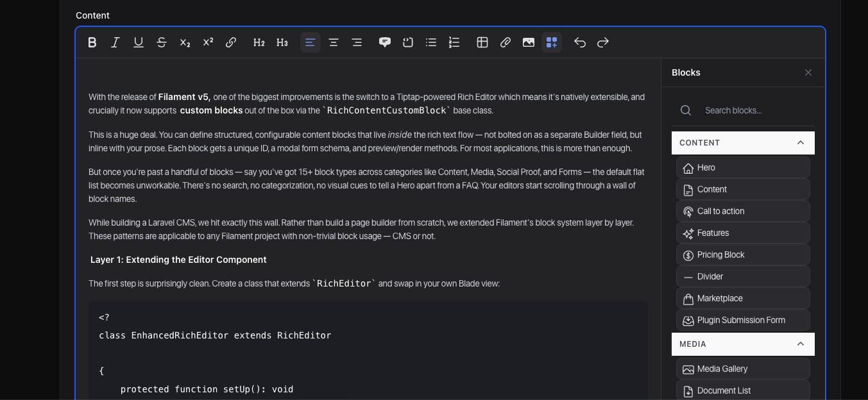868x400 pixels.
Task: Apply Heading 2 style to text
Action: 259,42
